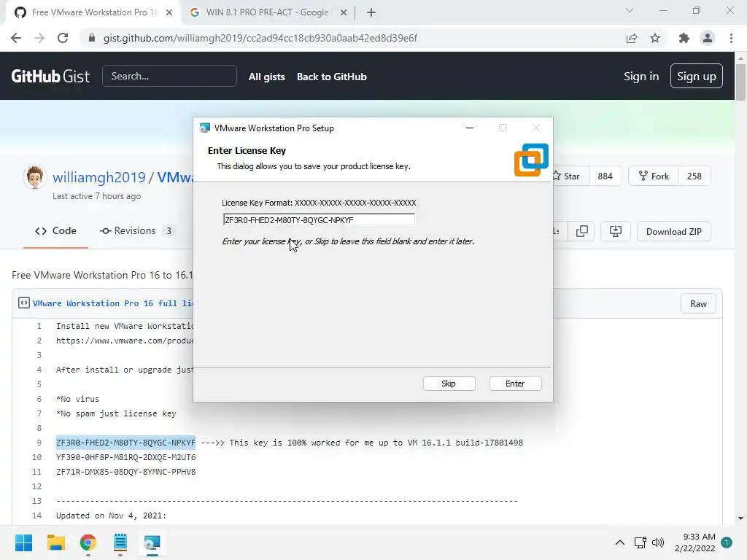
Task: Open the Revisions tab
Action: (x=136, y=231)
